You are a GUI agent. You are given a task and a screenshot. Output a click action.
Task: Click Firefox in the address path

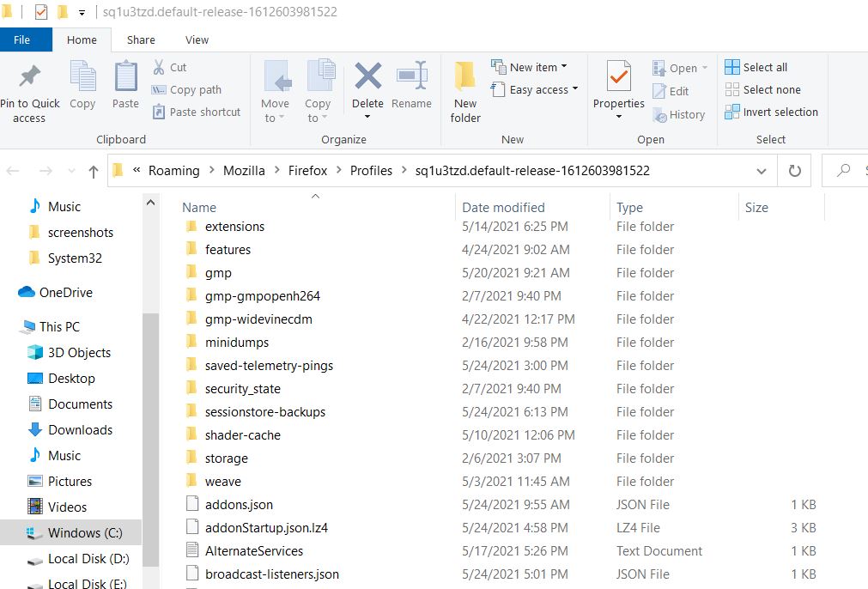pos(307,171)
